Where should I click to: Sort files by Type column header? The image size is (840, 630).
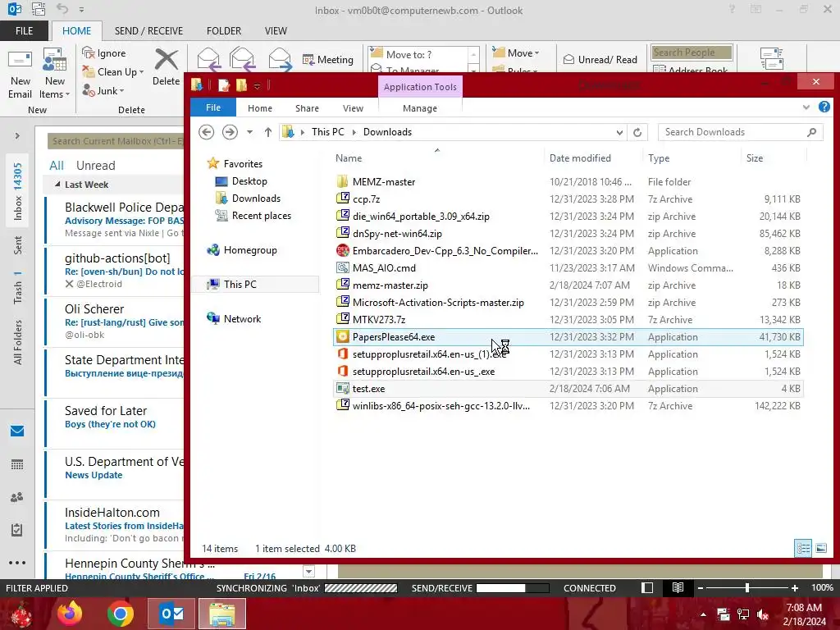tap(692, 158)
